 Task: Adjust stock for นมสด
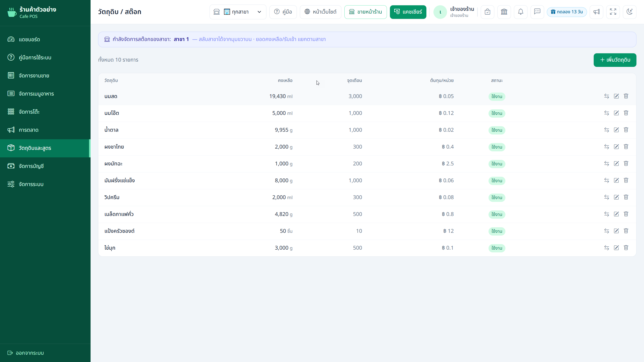(607, 96)
